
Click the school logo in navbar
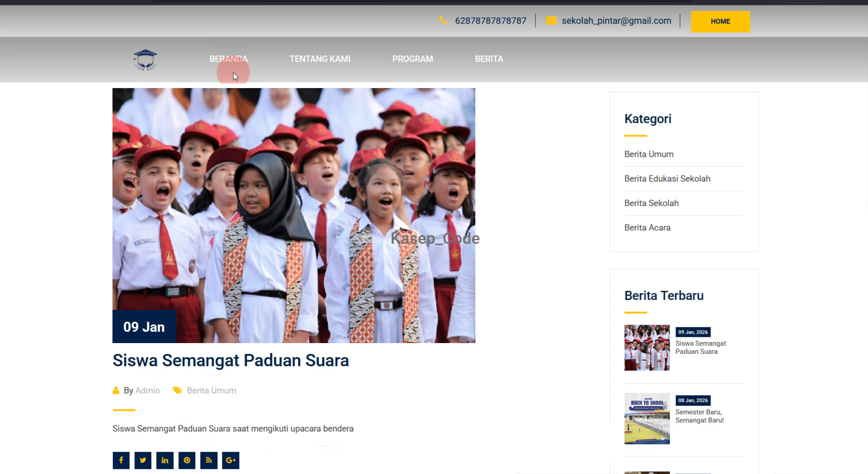(x=145, y=60)
